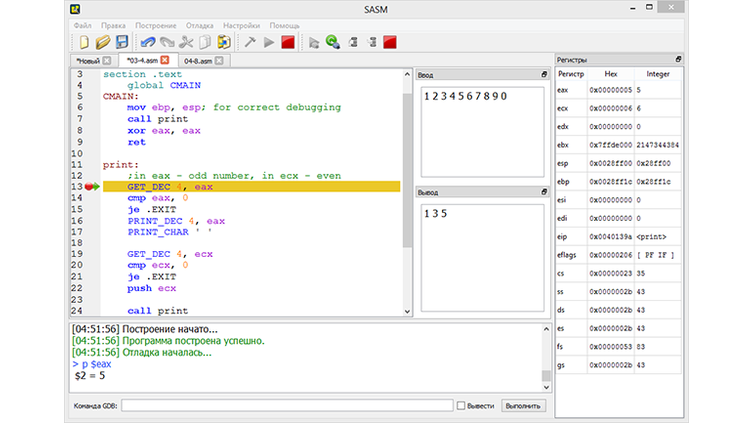Click the New file toolbar icon

click(x=84, y=43)
